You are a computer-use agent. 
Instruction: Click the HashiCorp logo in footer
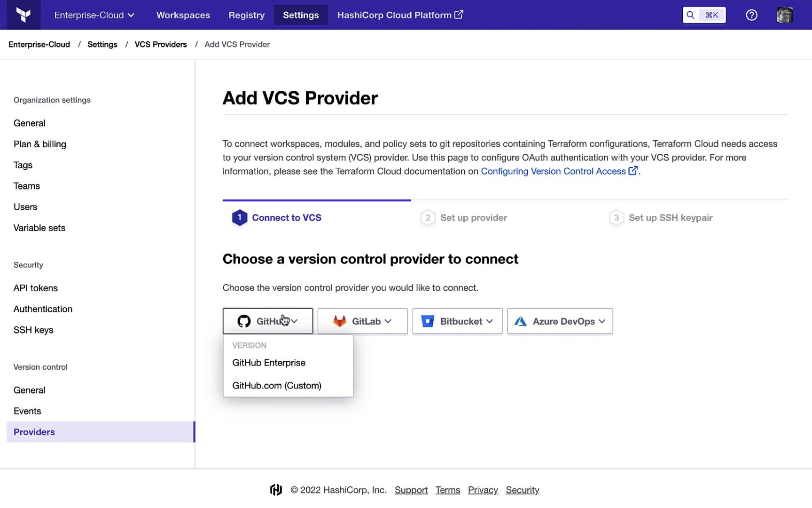pyautogui.click(x=276, y=490)
